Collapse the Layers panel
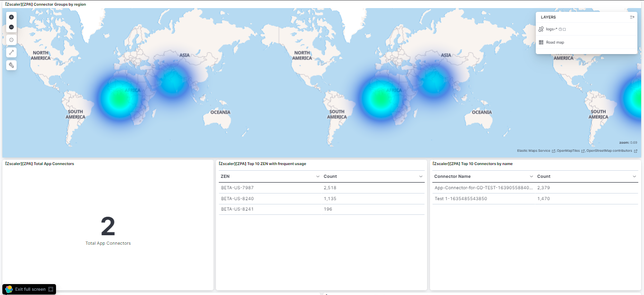Viewport: 644px width, 295px height. (x=632, y=17)
